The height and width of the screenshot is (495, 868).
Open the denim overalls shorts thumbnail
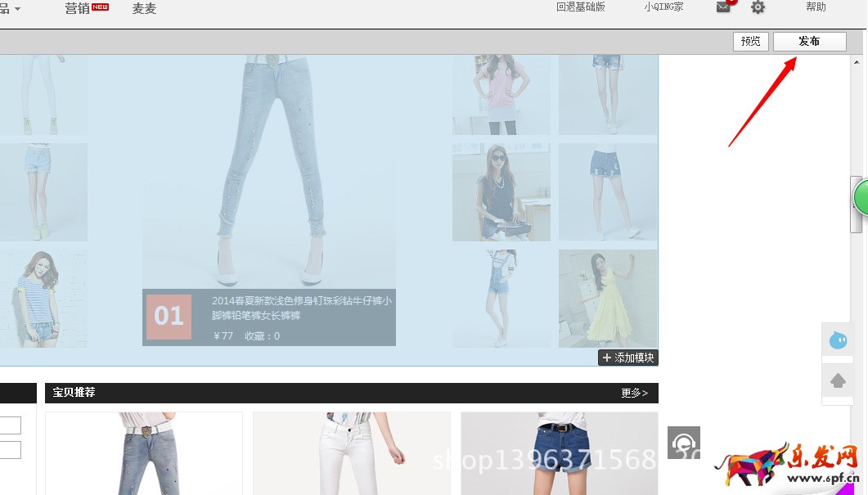[501, 299]
